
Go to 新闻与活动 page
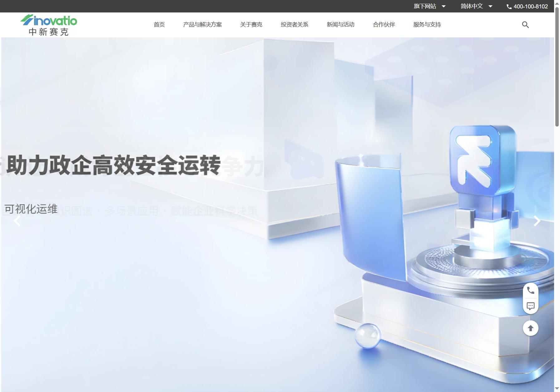[x=340, y=25]
